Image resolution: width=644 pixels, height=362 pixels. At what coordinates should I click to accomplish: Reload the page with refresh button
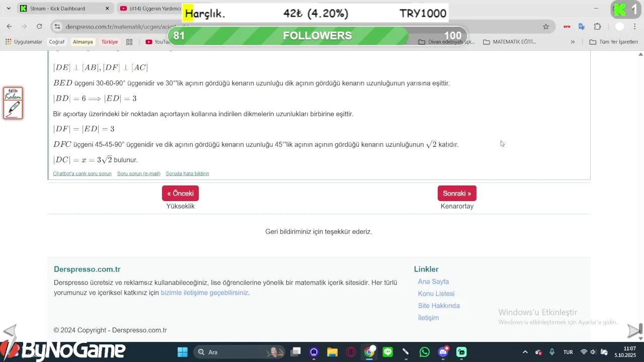click(39, 27)
